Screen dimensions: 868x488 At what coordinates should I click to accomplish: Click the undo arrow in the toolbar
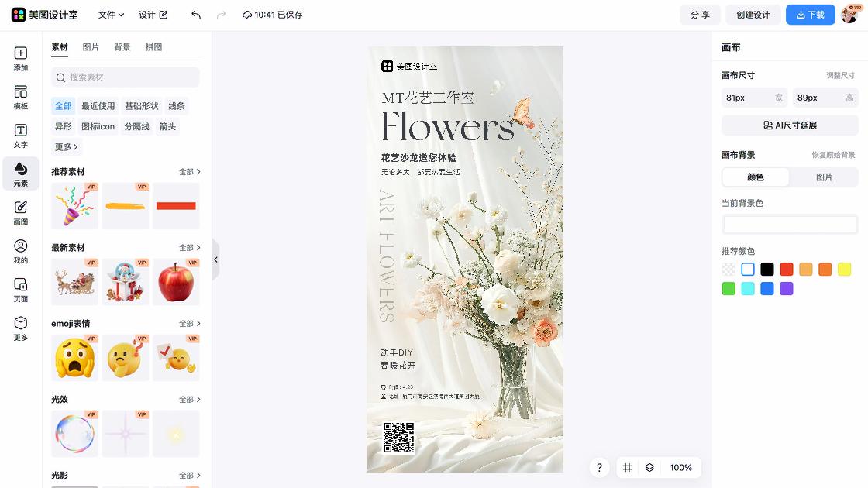(x=195, y=14)
